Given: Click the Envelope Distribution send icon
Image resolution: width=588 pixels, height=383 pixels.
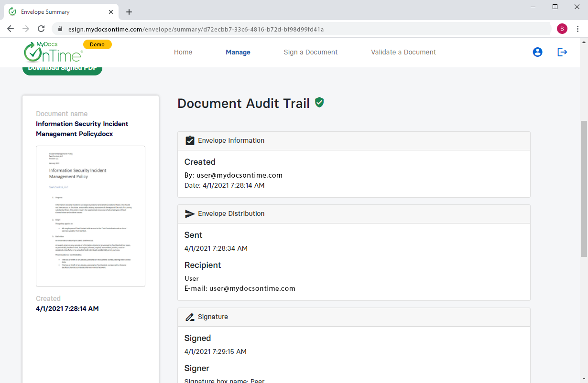Looking at the screenshot, I should (190, 213).
